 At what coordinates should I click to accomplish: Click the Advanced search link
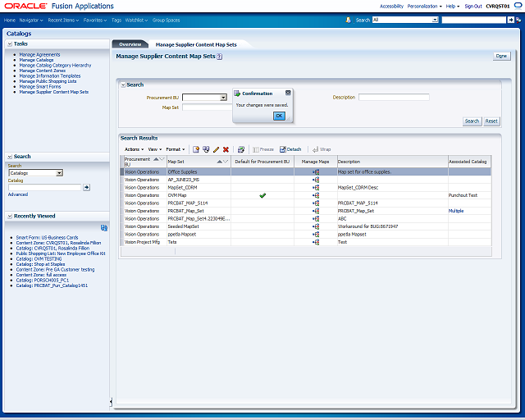click(18, 194)
